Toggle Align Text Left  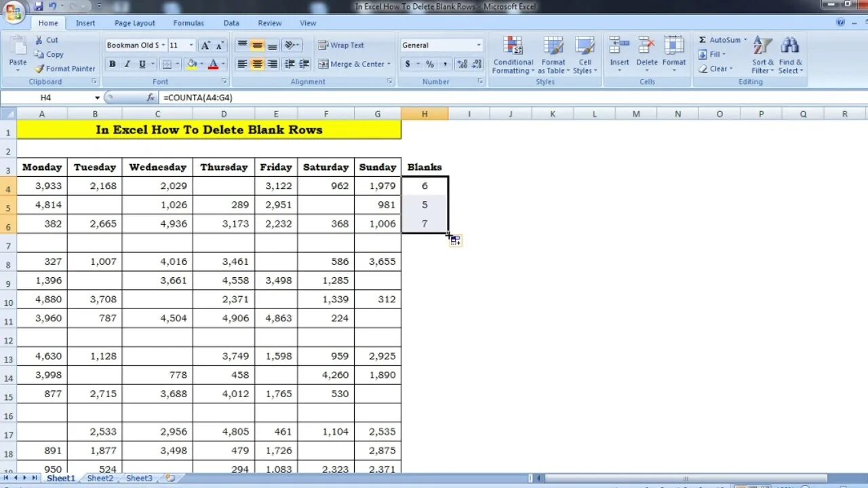(x=242, y=64)
